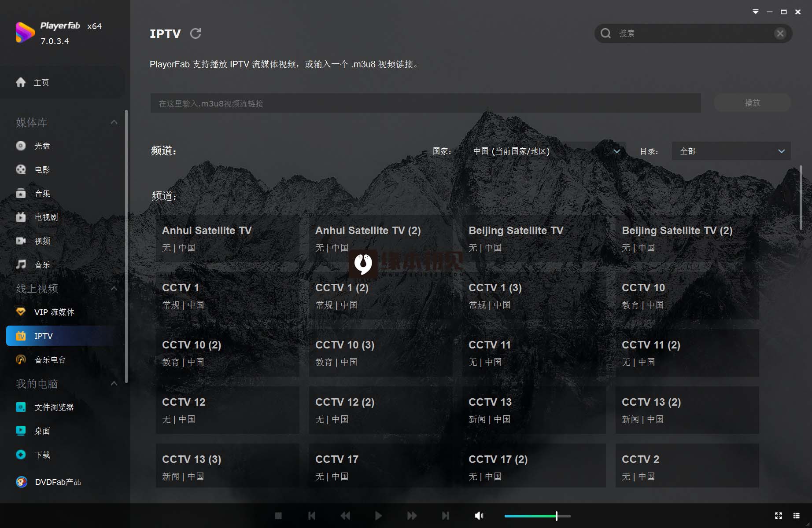Click the PlayerFab logo

25,33
